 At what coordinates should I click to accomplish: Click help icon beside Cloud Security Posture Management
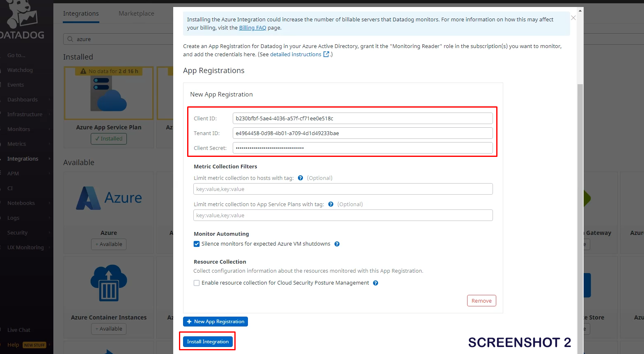(x=376, y=283)
